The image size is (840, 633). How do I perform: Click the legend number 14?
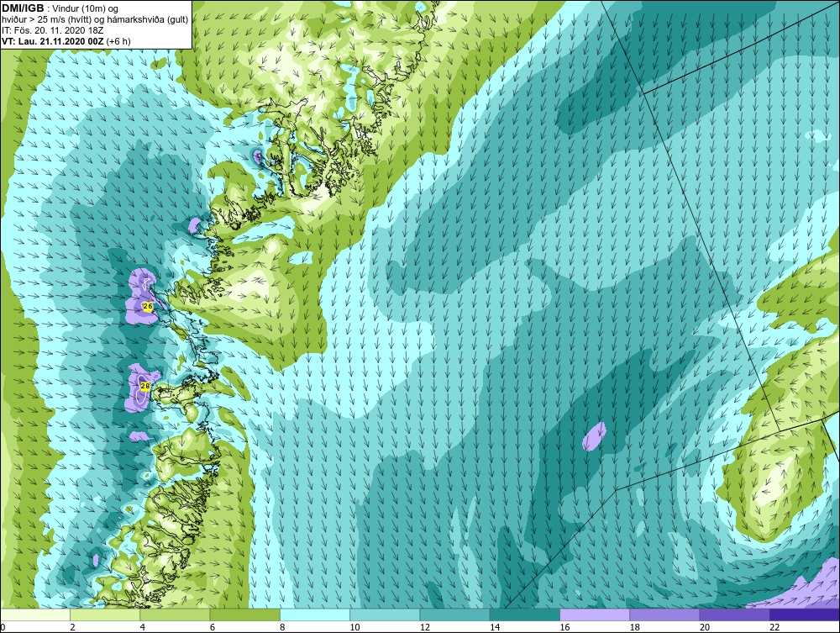(495, 627)
